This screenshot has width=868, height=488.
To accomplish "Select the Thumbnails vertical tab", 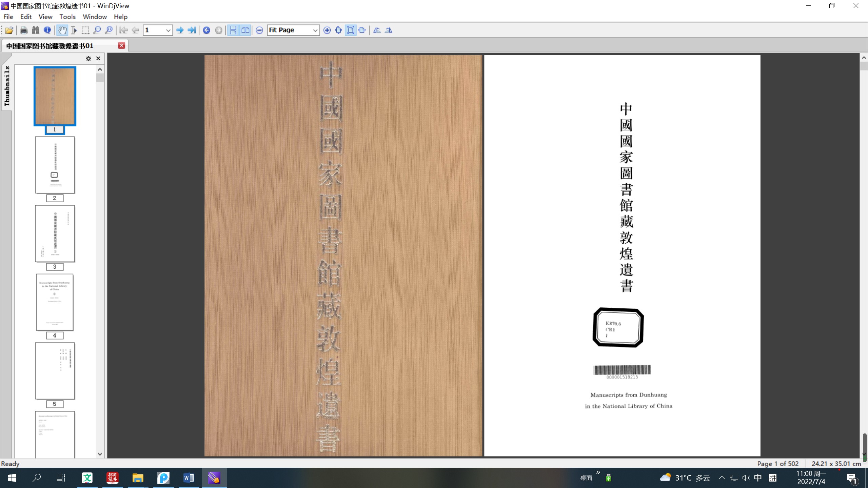I will [x=7, y=86].
